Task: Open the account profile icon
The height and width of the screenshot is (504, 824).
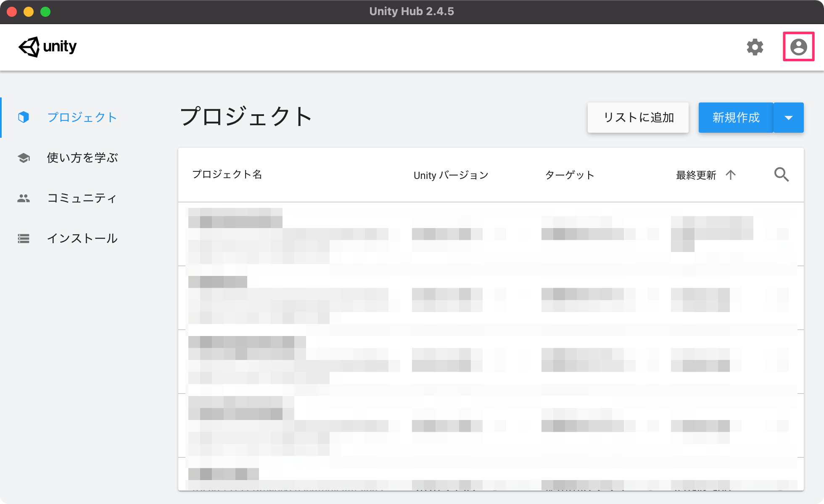Action: 798,47
